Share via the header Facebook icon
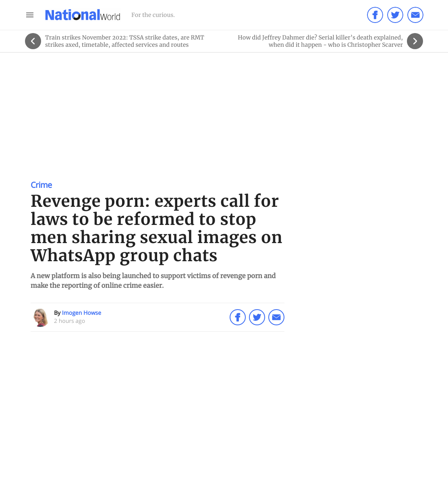 (375, 15)
